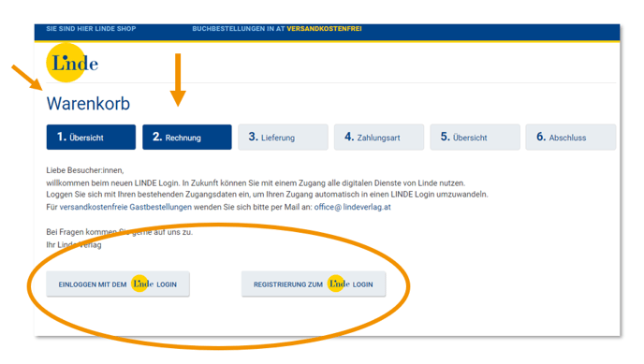This screenshot has height=364, width=644.
Task: Jump to step 6. Abschluss
Action: pos(571,137)
